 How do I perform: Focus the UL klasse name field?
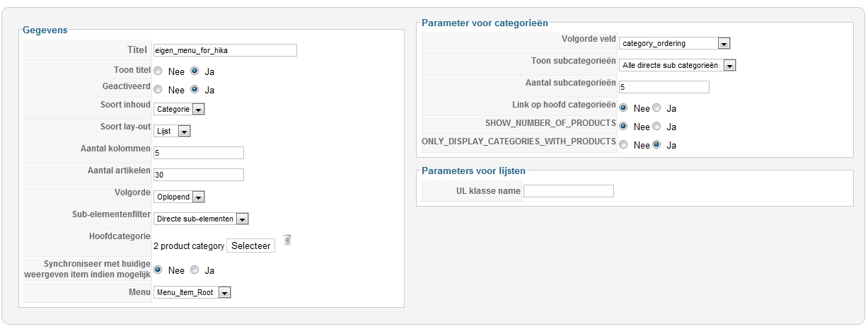click(568, 191)
